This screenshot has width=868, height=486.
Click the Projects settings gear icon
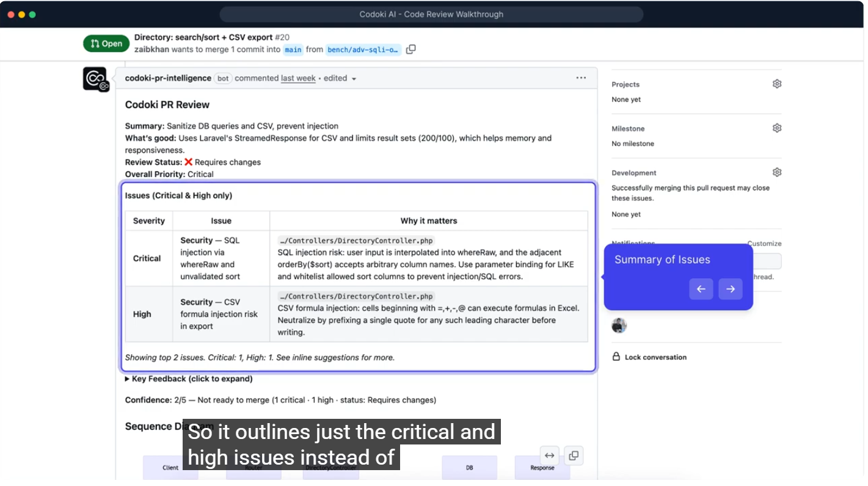777,84
